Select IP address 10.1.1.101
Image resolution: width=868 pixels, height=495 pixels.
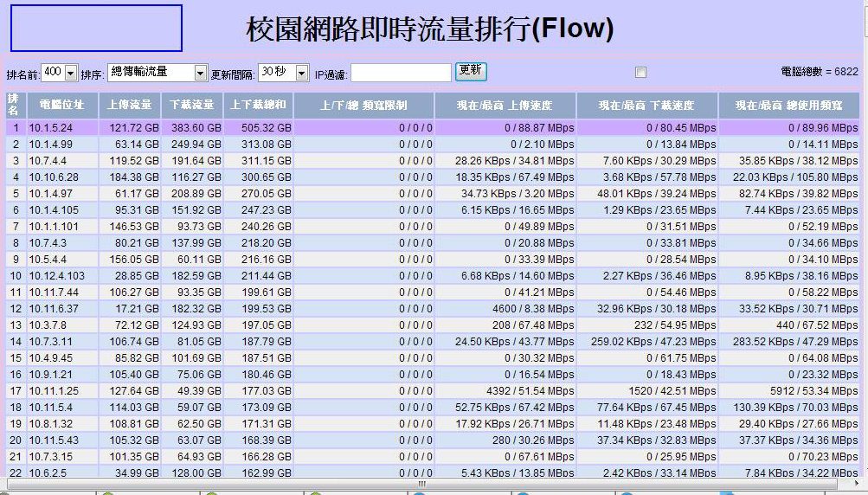(x=54, y=227)
